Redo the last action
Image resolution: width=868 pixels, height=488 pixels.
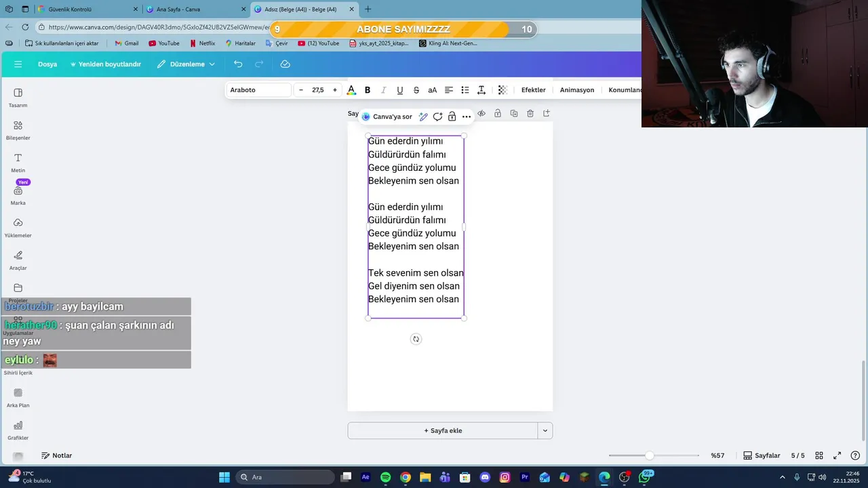[x=259, y=64]
